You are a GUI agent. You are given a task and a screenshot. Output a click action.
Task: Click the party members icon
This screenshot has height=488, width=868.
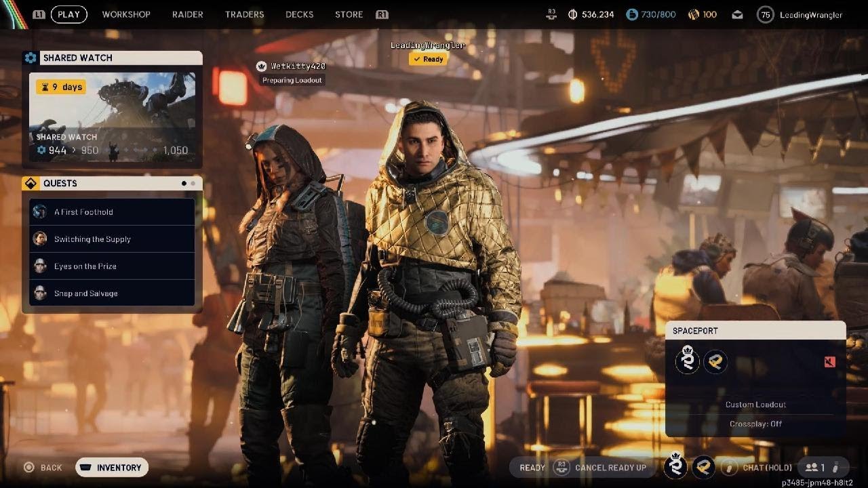point(811,467)
